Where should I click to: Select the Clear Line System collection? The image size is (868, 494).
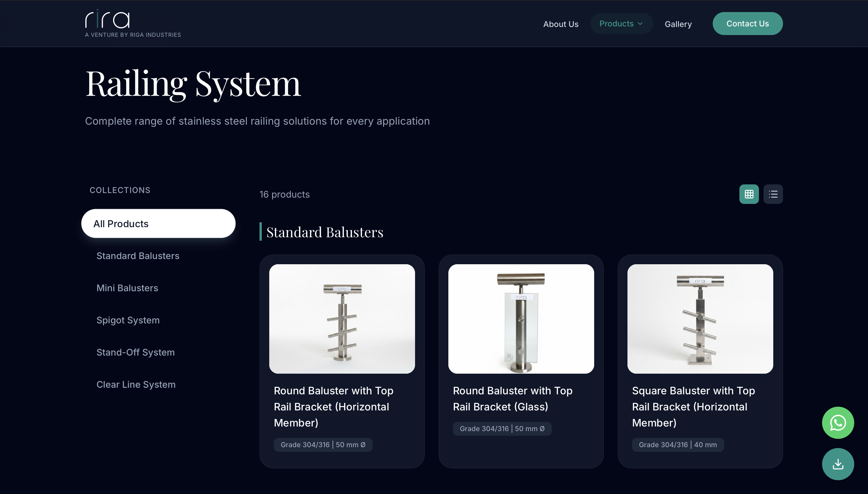click(135, 384)
